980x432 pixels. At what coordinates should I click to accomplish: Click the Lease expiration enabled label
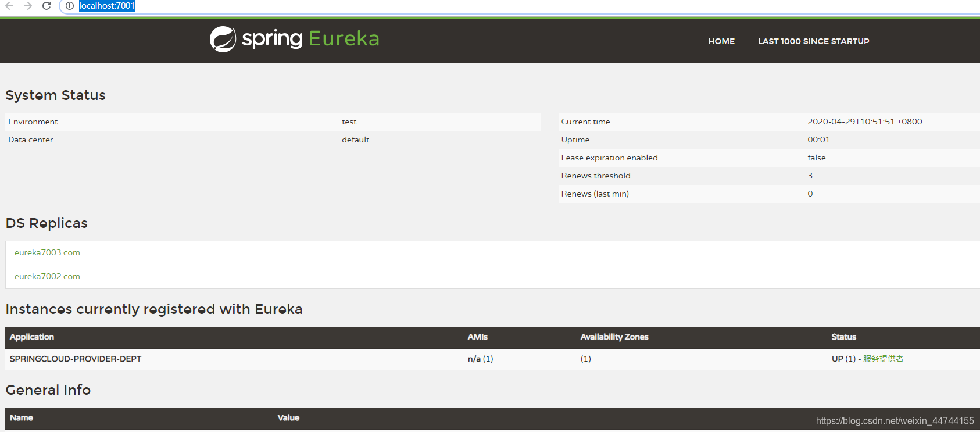tap(609, 158)
